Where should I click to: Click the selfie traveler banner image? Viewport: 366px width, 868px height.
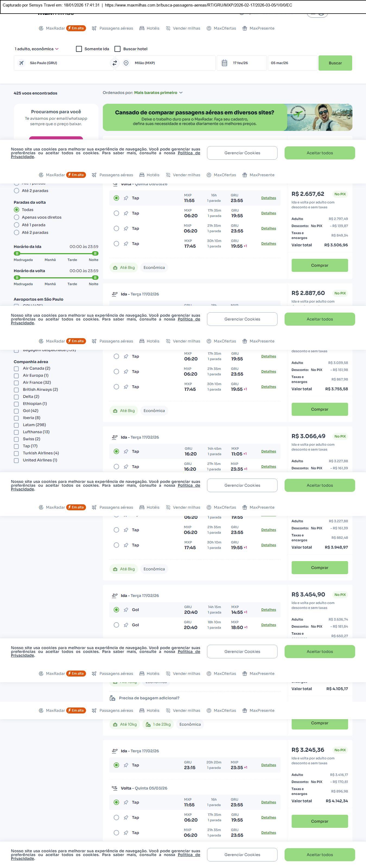[x=320, y=117]
